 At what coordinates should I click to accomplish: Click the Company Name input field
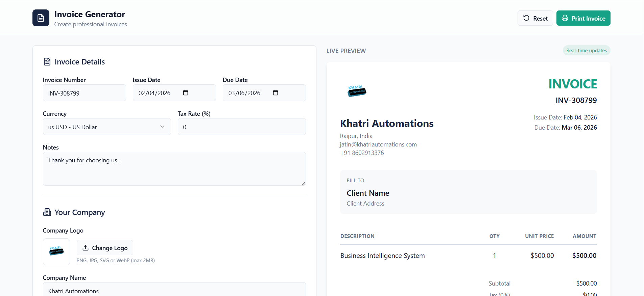tap(174, 290)
